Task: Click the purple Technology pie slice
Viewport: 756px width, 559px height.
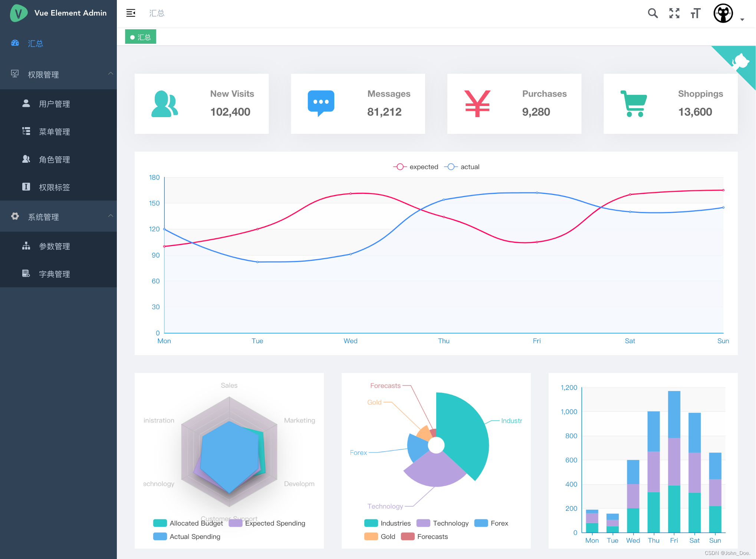Action: click(x=436, y=471)
